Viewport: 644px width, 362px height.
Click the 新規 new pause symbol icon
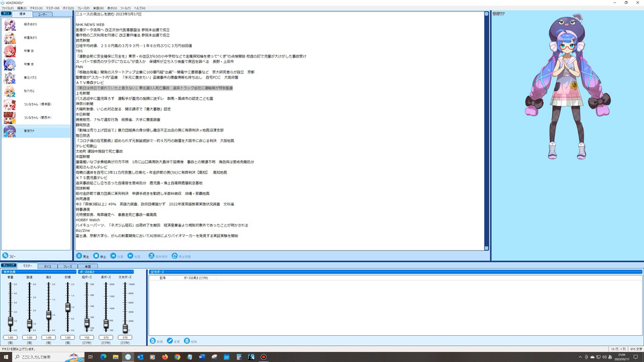point(153,341)
